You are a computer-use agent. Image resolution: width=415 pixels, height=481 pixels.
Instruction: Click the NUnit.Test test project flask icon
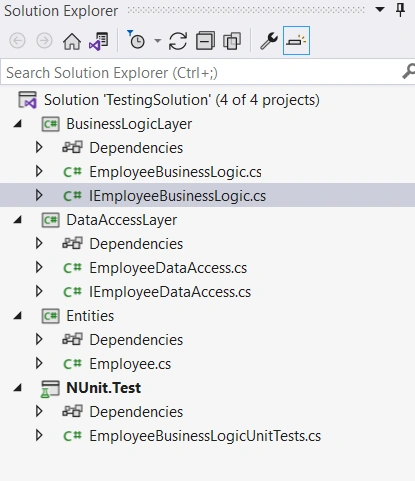(x=50, y=389)
